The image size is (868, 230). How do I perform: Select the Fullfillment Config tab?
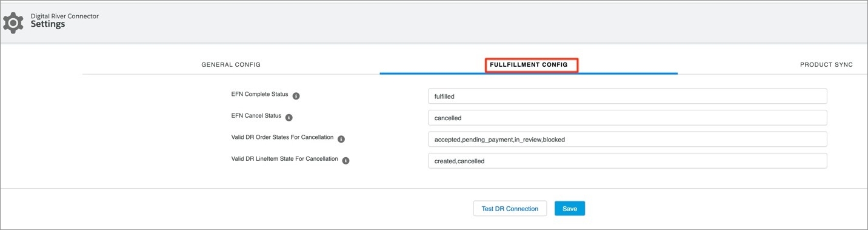pyautogui.click(x=529, y=64)
